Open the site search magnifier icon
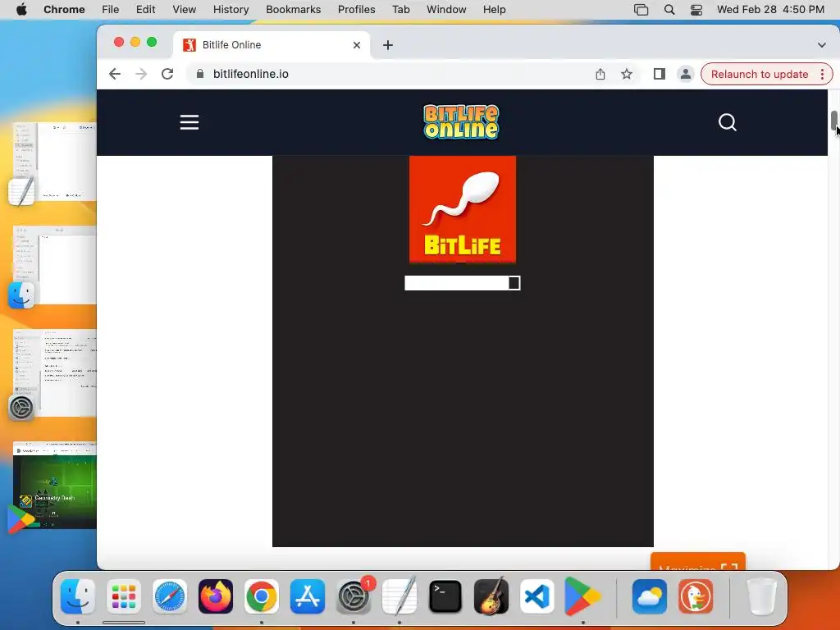This screenshot has width=840, height=630. click(x=727, y=122)
